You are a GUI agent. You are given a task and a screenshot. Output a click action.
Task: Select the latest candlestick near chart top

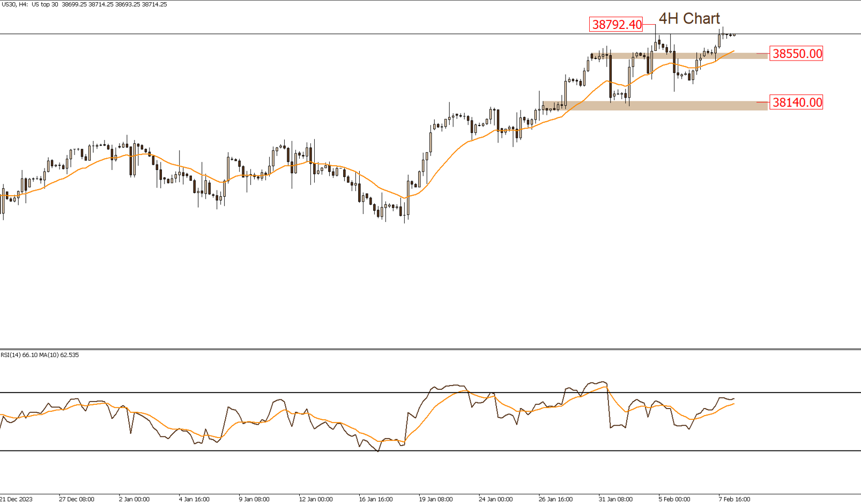click(x=733, y=35)
